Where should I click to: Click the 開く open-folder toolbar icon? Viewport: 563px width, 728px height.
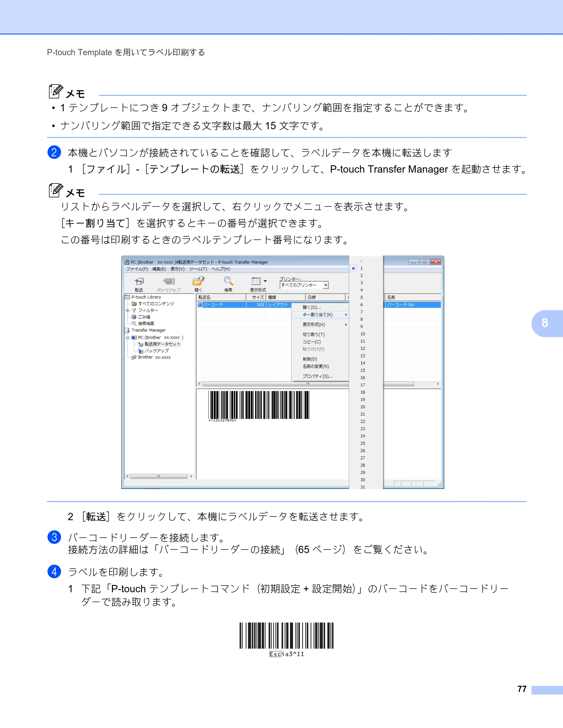click(198, 281)
